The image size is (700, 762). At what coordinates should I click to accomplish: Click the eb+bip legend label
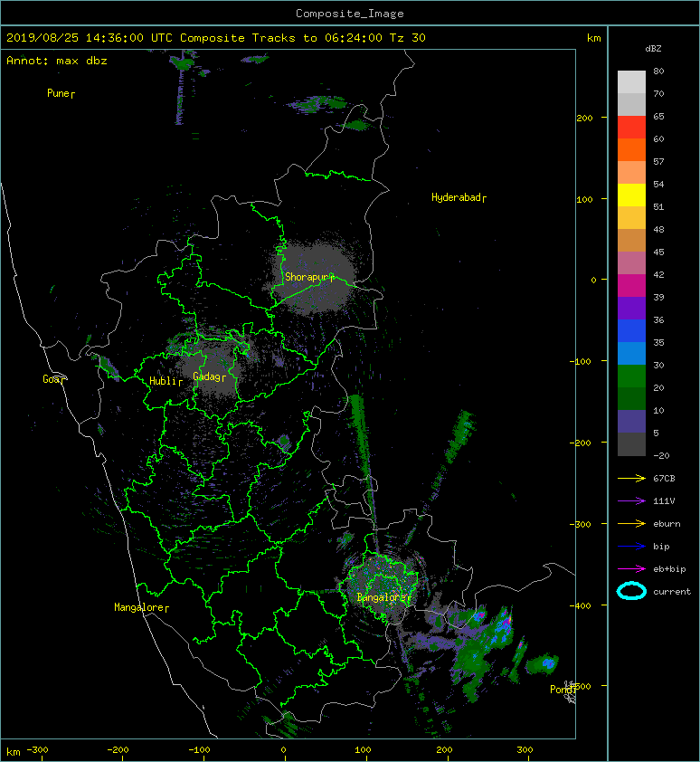(x=669, y=569)
